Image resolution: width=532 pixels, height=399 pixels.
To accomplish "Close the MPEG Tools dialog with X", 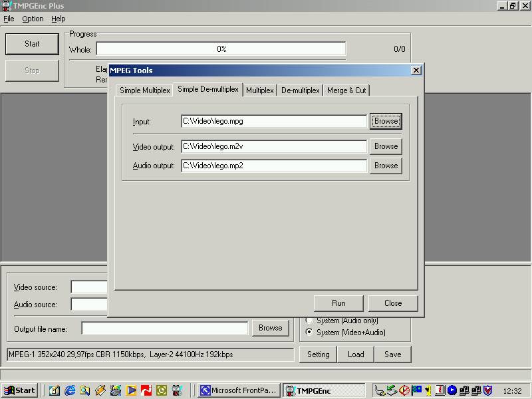I will 416,70.
